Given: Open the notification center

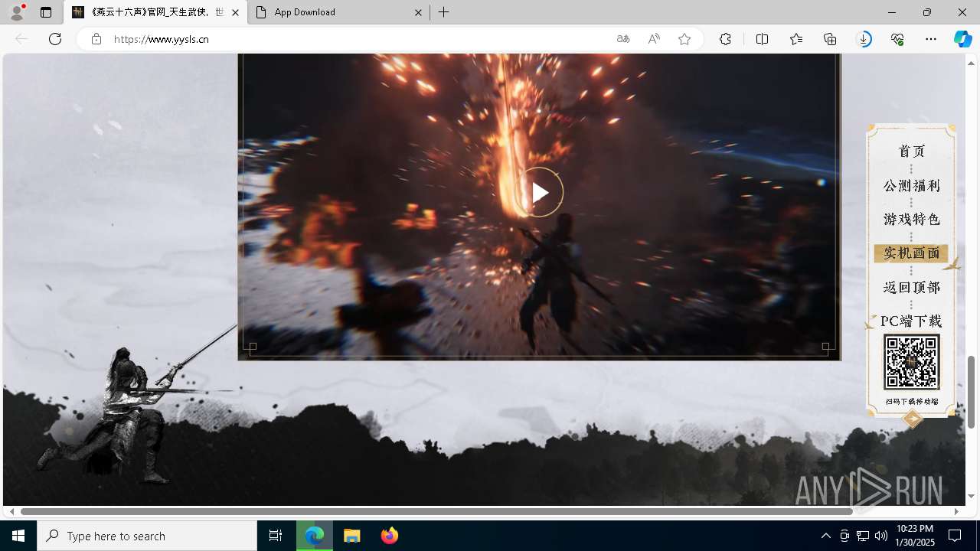Looking at the screenshot, I should (x=955, y=536).
